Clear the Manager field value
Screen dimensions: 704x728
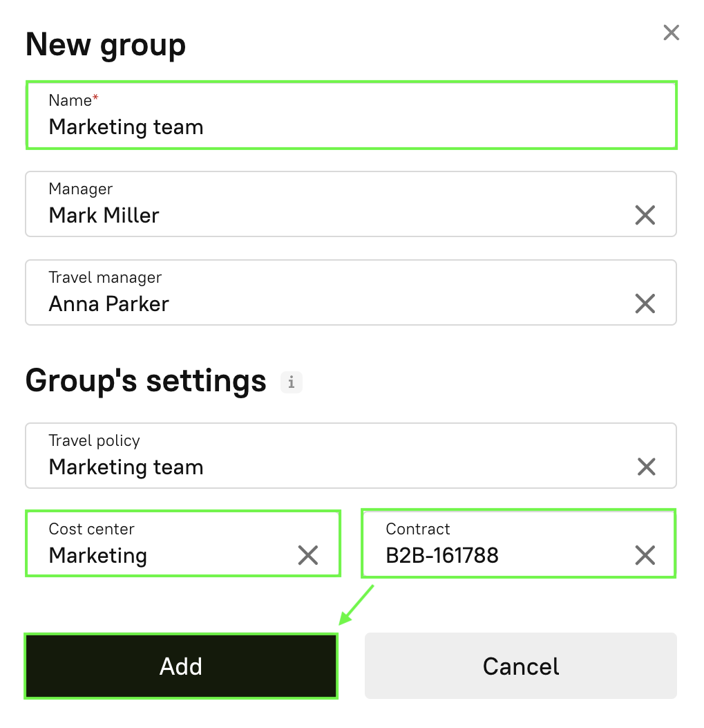coord(645,215)
